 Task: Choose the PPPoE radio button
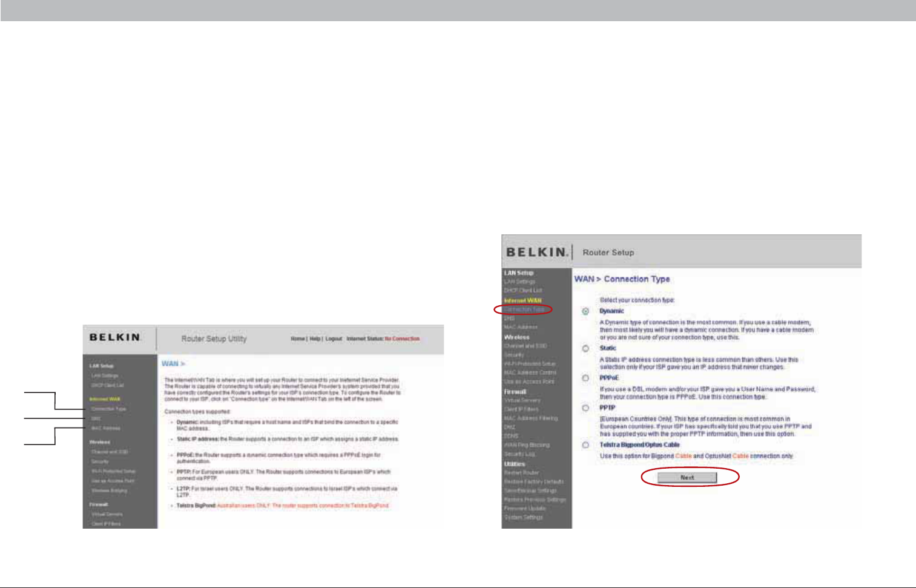click(585, 378)
